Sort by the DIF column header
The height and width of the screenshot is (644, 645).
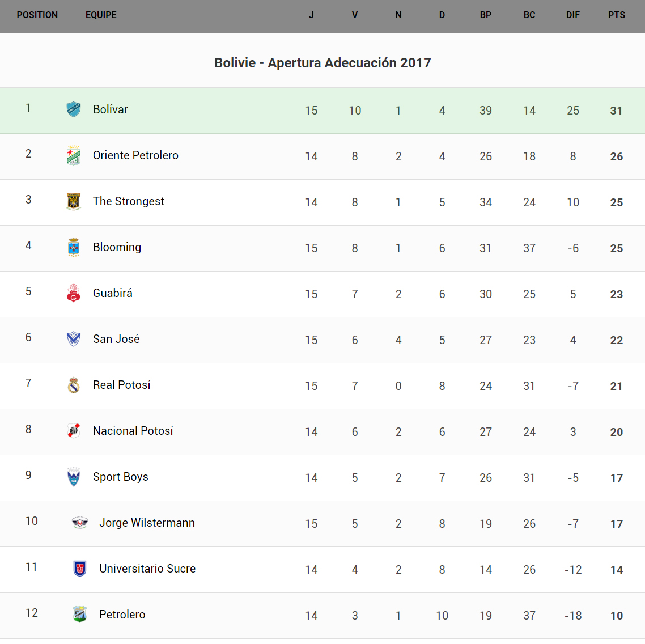point(573,15)
